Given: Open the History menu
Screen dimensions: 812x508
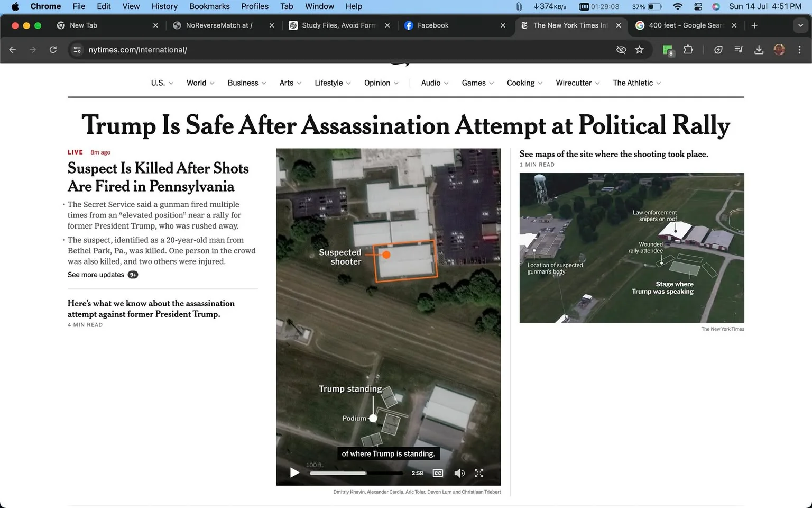Looking at the screenshot, I should click(164, 6).
